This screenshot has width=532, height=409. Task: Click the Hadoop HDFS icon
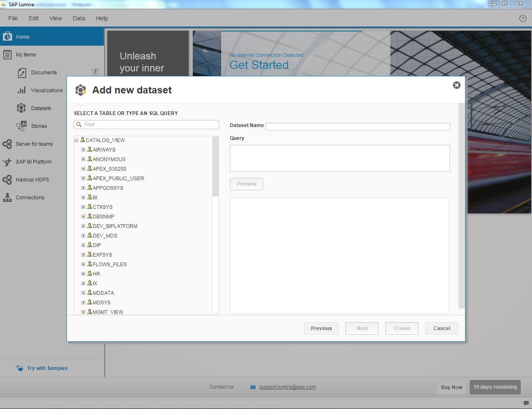coord(7,179)
